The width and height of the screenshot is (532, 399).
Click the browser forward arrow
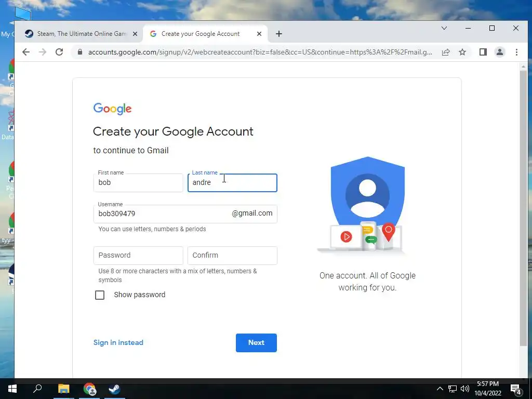pyautogui.click(x=43, y=52)
